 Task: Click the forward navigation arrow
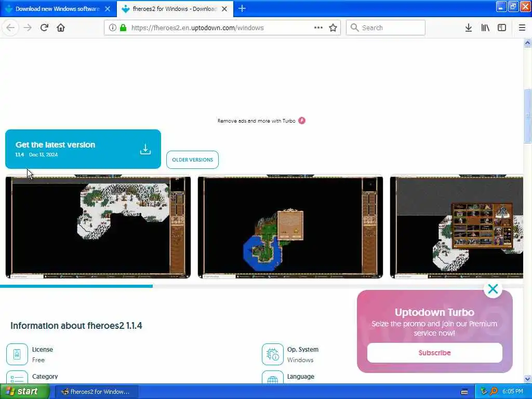[28, 28]
